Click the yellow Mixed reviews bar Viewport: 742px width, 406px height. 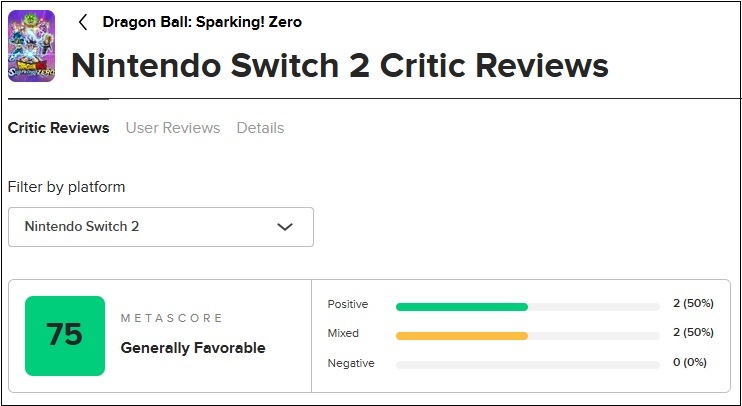click(461, 335)
